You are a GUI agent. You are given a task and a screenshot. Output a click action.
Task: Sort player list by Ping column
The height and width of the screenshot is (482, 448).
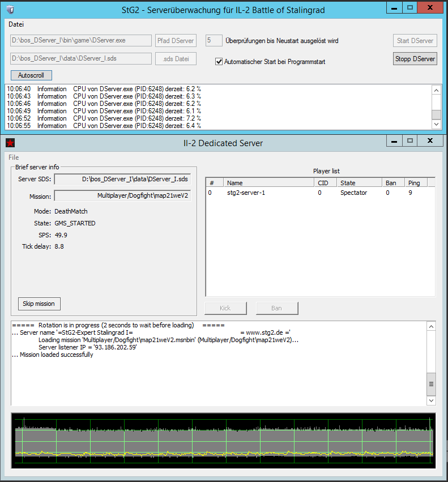pyautogui.click(x=416, y=182)
